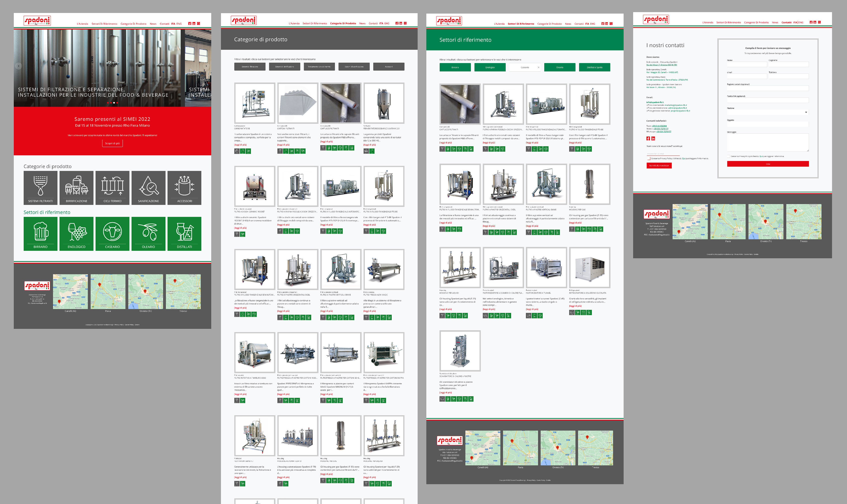Toggle the Sistemi di filtrazione filter button
Viewport: 847px width, 504px height.
[250, 67]
